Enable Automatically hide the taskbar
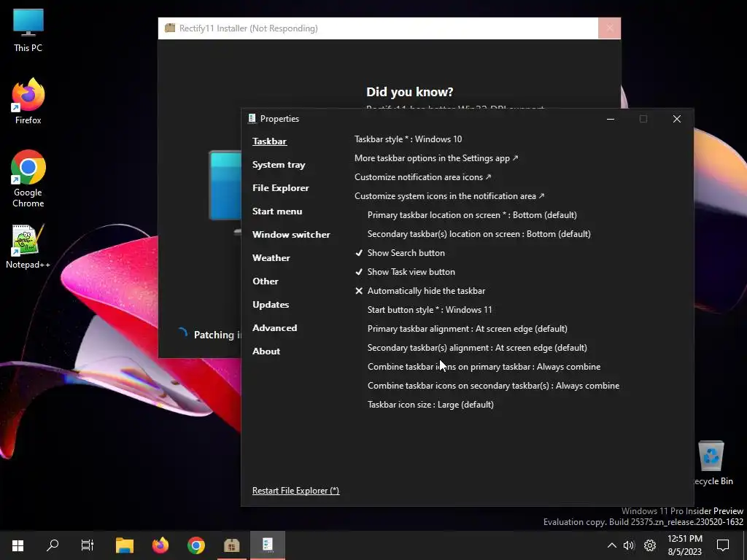The image size is (747, 560). pos(420,291)
